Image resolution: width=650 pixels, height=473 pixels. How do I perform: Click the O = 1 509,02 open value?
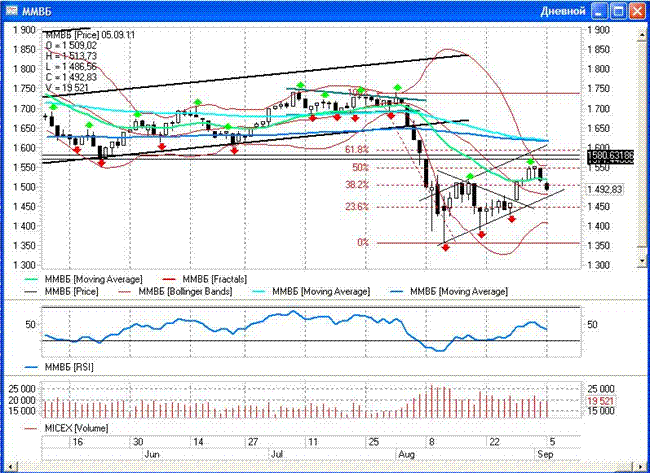(x=71, y=46)
